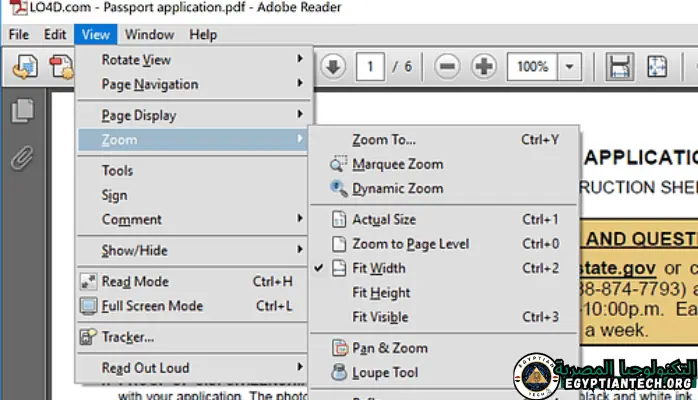The width and height of the screenshot is (698, 400).
Task: Expand the Show/Hide submenu
Action: tap(192, 251)
